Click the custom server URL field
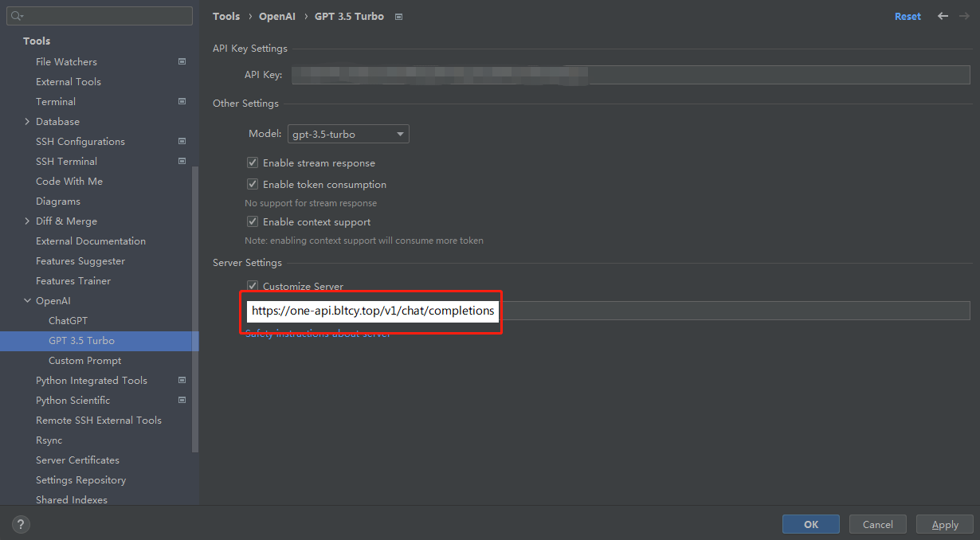 [607, 311]
